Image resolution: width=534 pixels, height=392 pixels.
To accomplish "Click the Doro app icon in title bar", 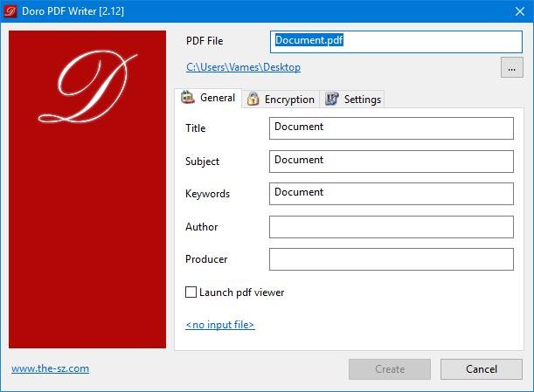I will (x=10, y=10).
